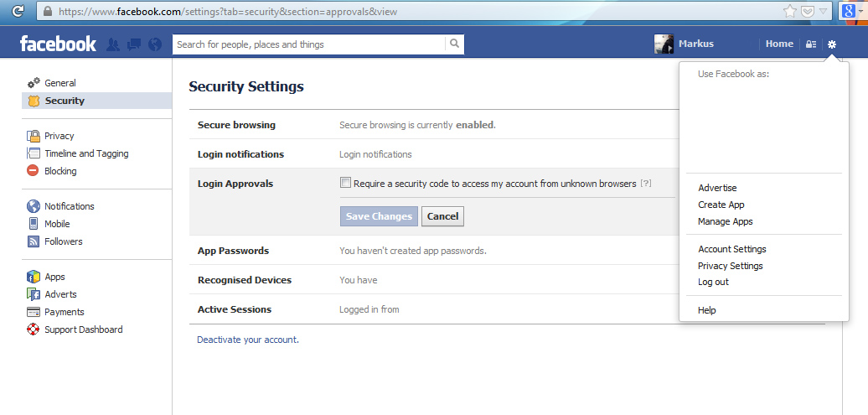Enable Require a security code checkbox
The image size is (868, 415).
point(345,182)
